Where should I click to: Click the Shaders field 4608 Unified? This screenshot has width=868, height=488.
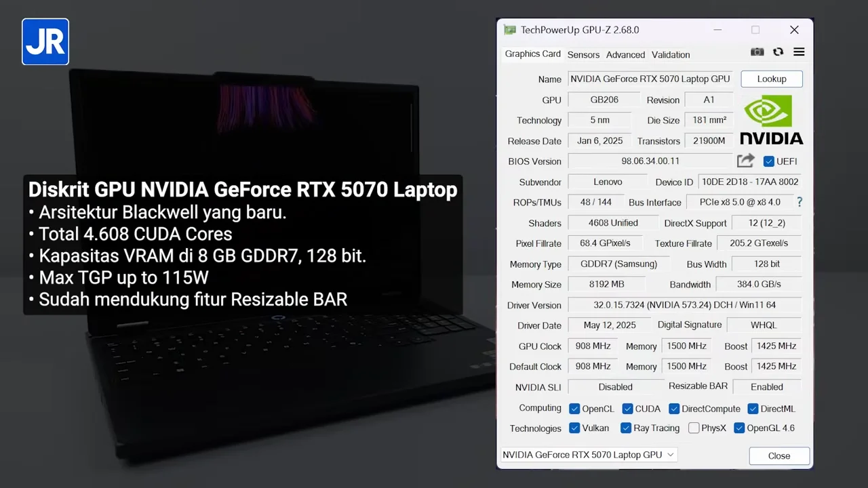tap(613, 223)
